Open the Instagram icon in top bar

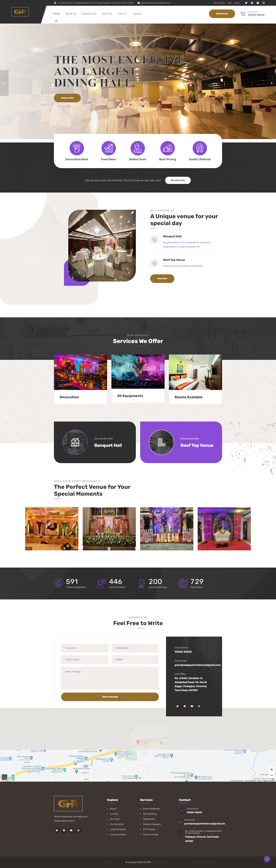click(263, 3)
